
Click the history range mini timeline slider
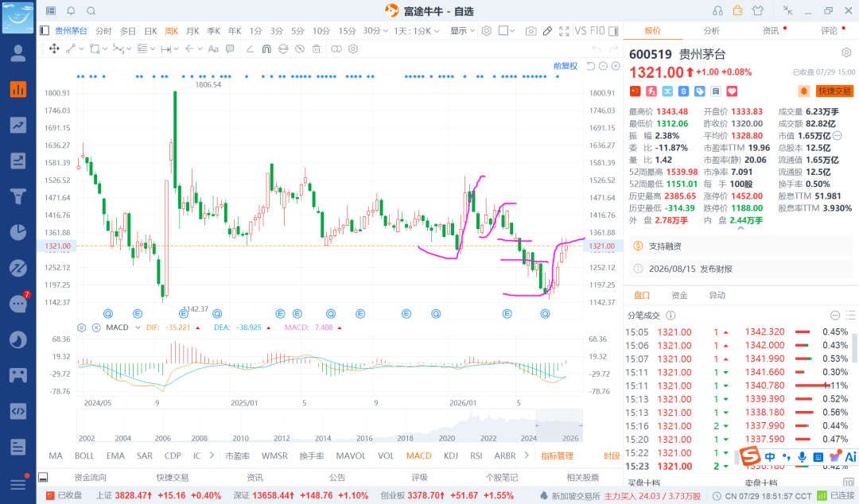[559, 425]
